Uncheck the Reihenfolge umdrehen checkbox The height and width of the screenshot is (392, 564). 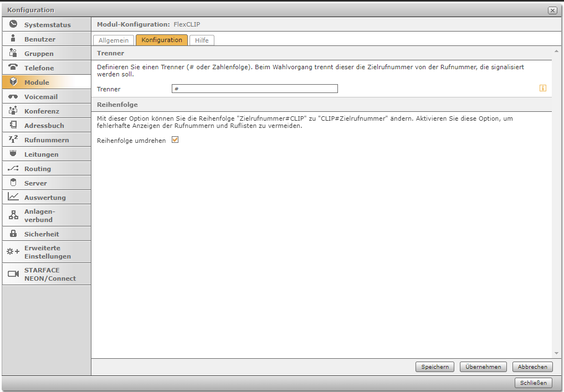175,141
